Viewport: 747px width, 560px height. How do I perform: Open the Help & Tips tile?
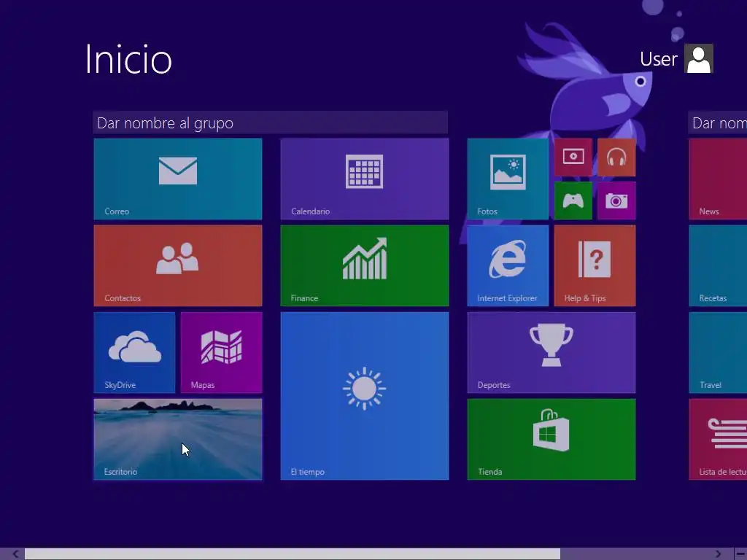[595, 265]
